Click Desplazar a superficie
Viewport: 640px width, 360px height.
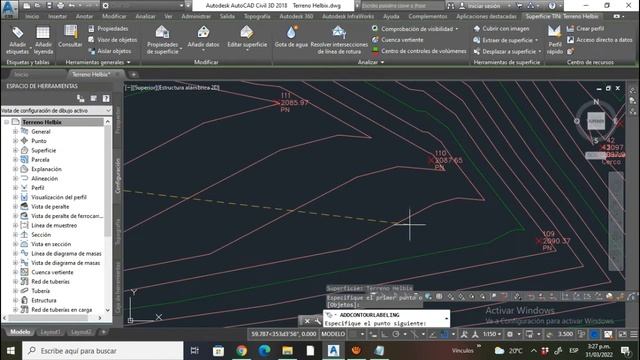pyautogui.click(x=507, y=51)
